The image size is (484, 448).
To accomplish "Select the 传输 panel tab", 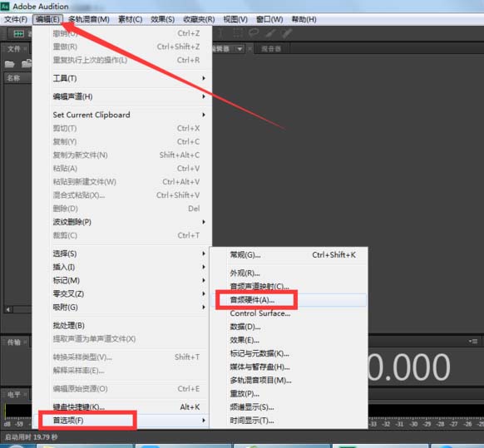I will click(x=13, y=342).
